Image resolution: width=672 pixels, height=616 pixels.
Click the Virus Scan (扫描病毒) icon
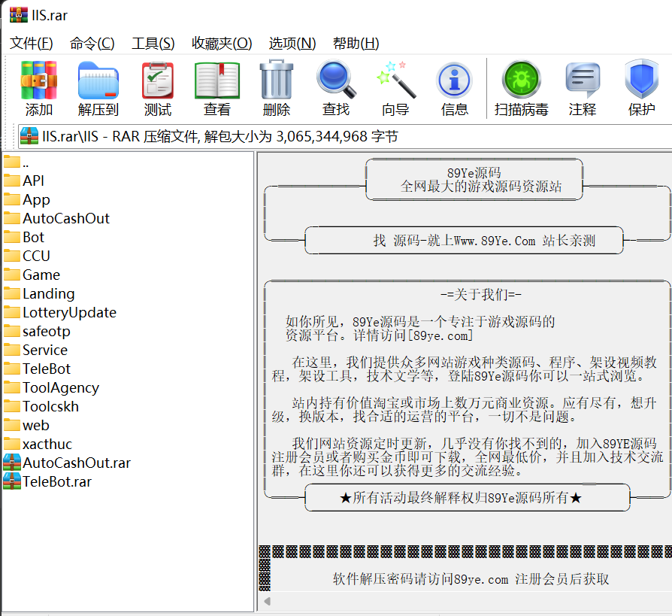tap(521, 81)
